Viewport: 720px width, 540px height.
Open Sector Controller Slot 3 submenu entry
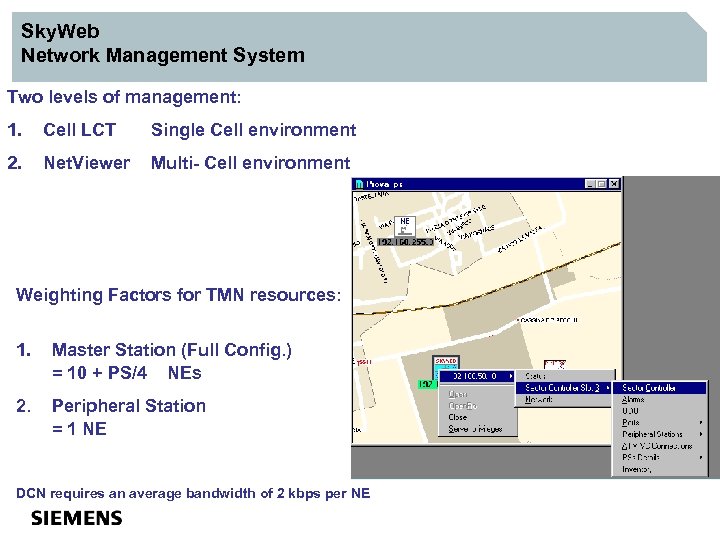point(564,388)
